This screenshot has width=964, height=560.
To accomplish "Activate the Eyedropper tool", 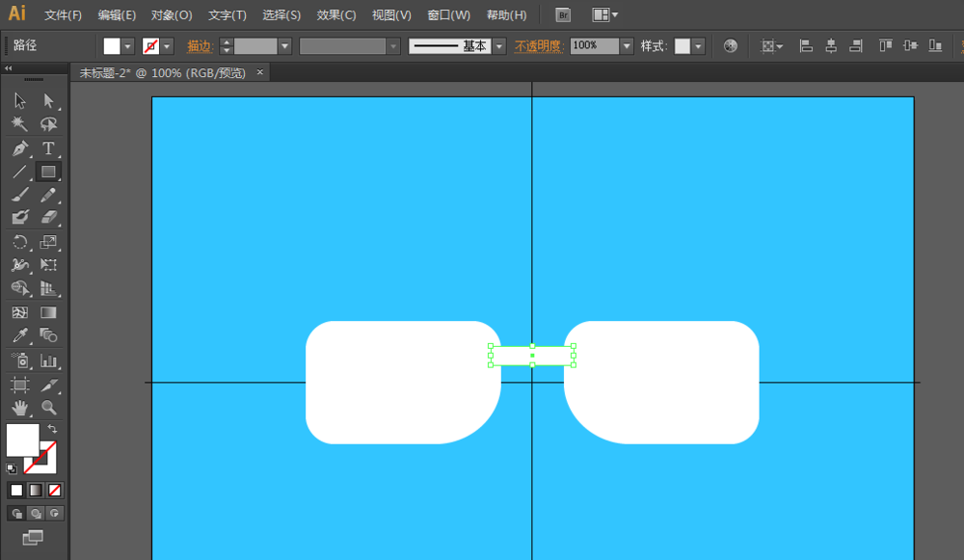I will (x=19, y=336).
